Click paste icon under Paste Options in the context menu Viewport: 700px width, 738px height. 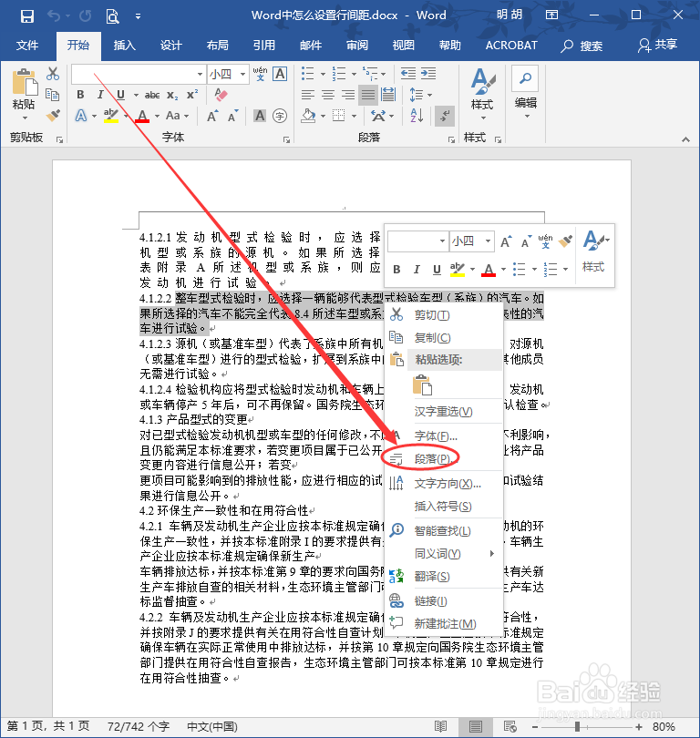pos(422,384)
